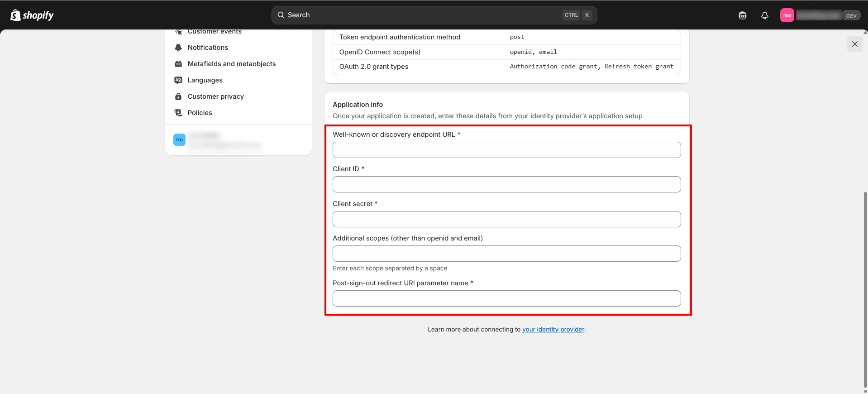The height and width of the screenshot is (394, 868).
Task: Focus the Client secret field
Action: [506, 219]
